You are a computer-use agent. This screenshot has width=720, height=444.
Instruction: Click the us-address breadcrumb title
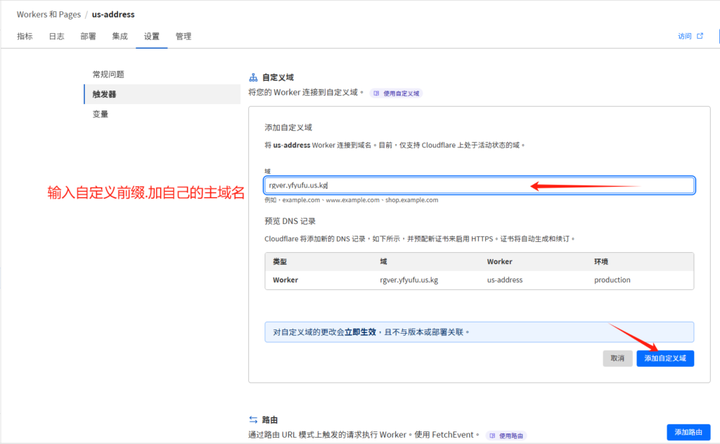113,14
